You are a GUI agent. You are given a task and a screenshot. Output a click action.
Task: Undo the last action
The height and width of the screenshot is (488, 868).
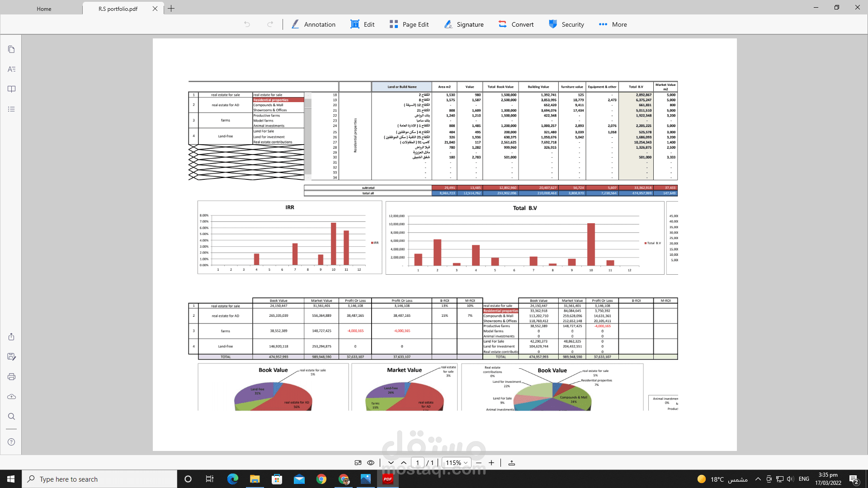click(x=247, y=24)
